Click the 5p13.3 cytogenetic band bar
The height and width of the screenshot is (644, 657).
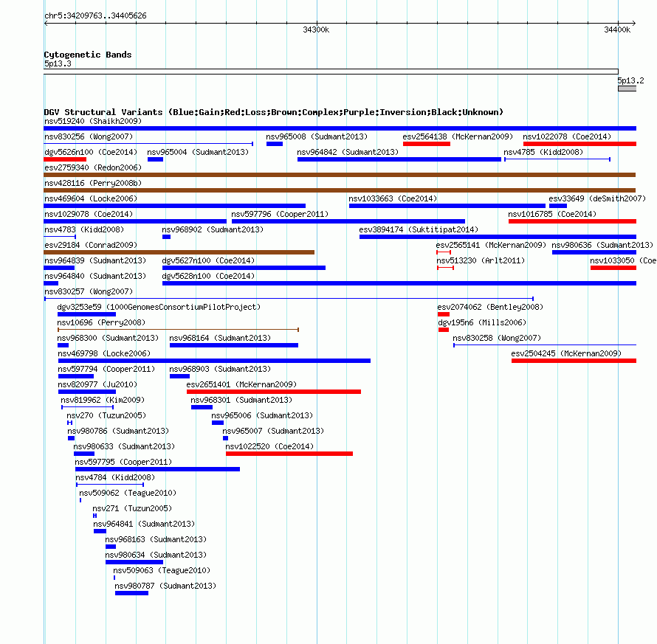(331, 72)
